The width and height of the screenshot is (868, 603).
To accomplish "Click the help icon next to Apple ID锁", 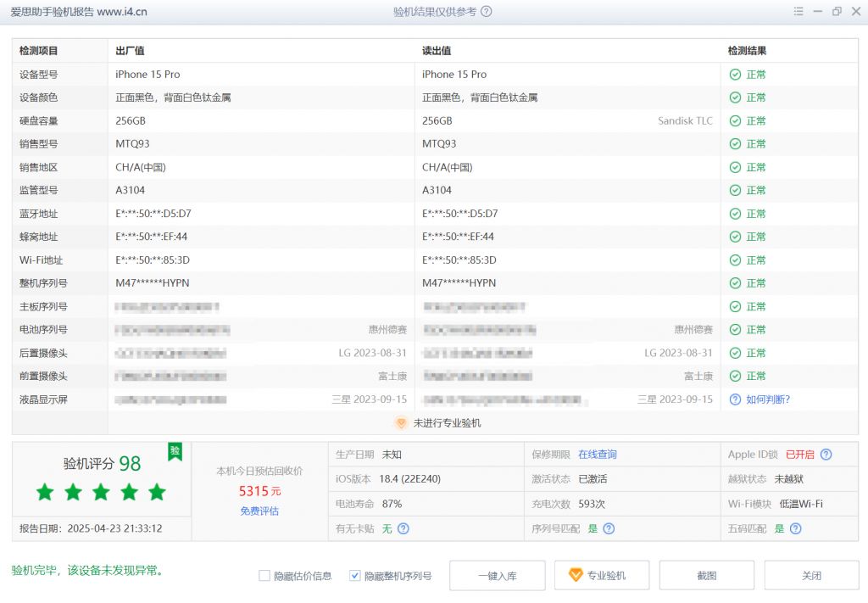I will [826, 455].
